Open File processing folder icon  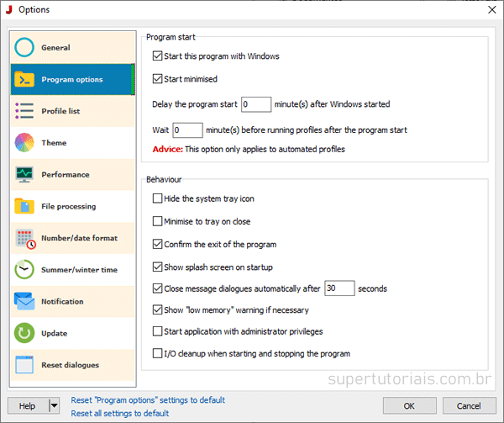click(x=24, y=206)
